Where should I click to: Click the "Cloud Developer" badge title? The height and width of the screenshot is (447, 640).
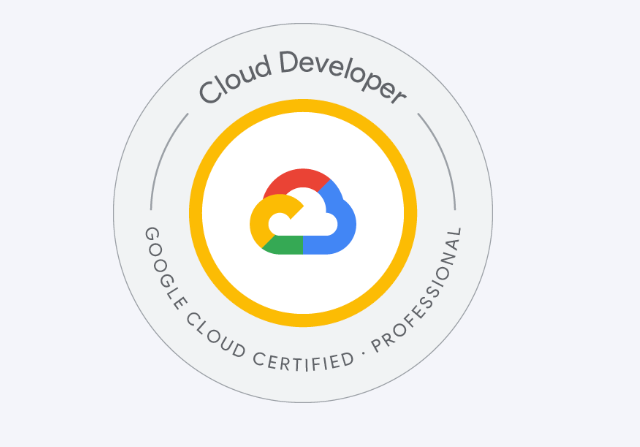click(302, 78)
